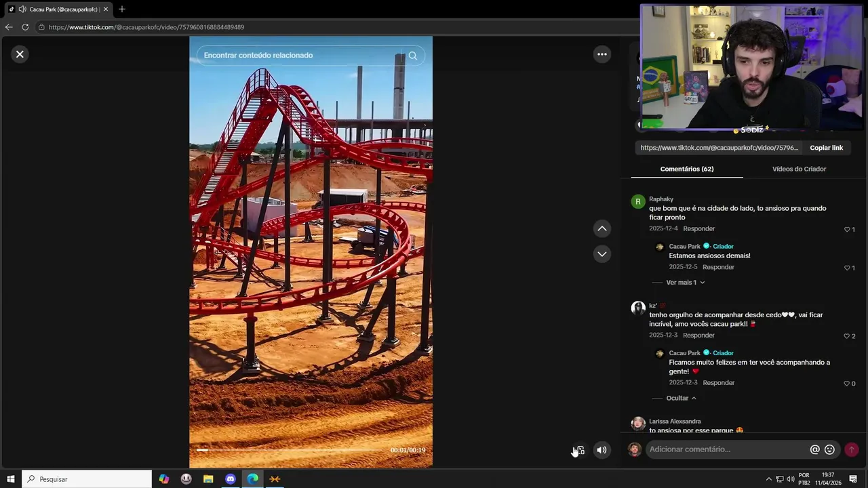Like the 'Estamos ansiosos demais!' reply
Image resolution: width=868 pixels, height=488 pixels.
coord(847,268)
